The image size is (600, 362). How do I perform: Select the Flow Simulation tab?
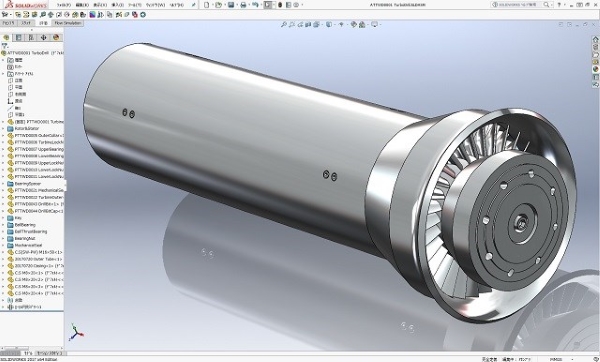tap(68, 23)
